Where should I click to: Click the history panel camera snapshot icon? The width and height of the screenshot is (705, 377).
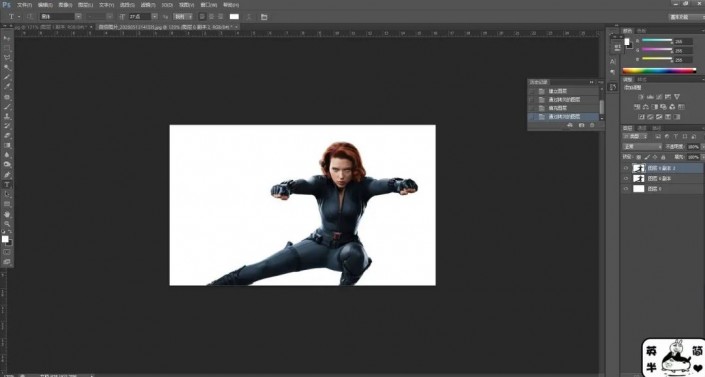click(581, 125)
